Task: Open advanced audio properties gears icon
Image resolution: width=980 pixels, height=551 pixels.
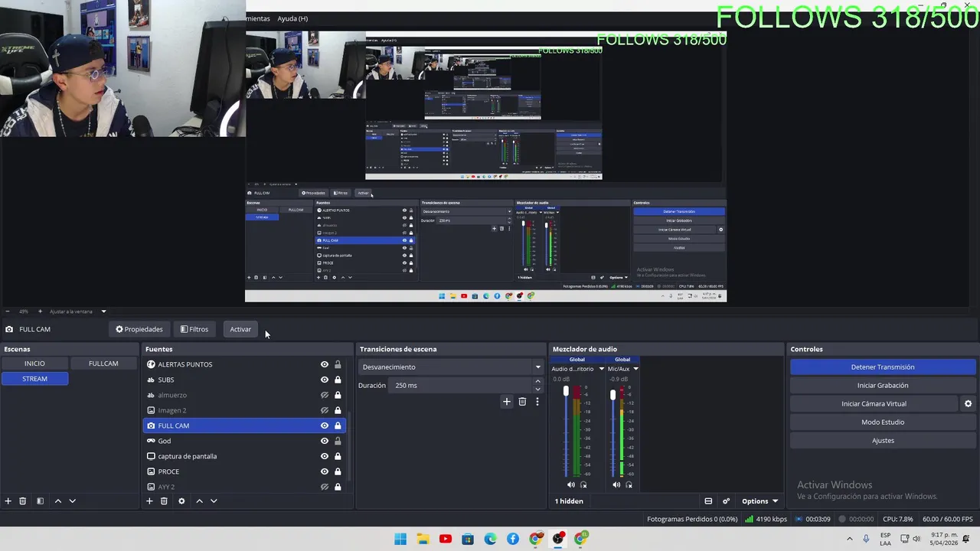Action: coord(726,501)
